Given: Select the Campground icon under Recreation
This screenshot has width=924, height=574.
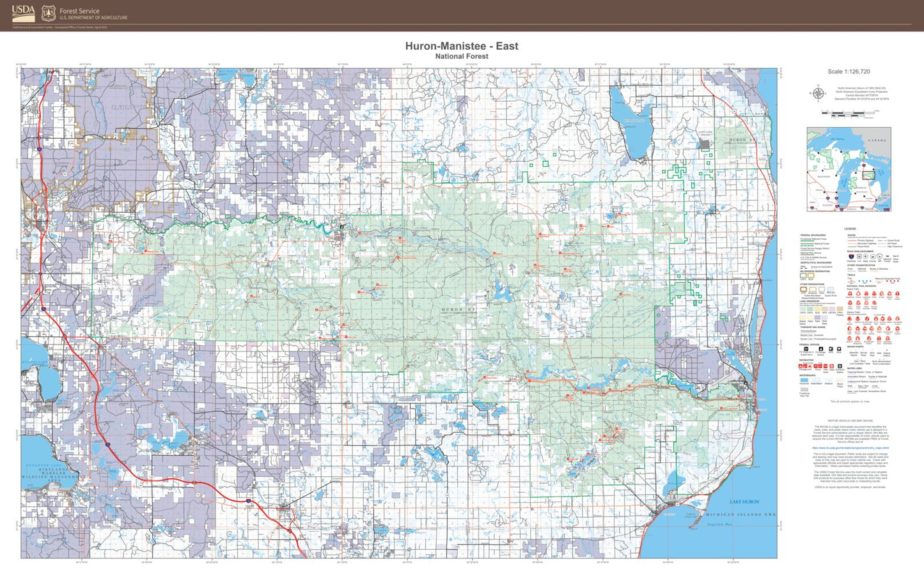Looking at the screenshot, I should pyautogui.click(x=801, y=366).
